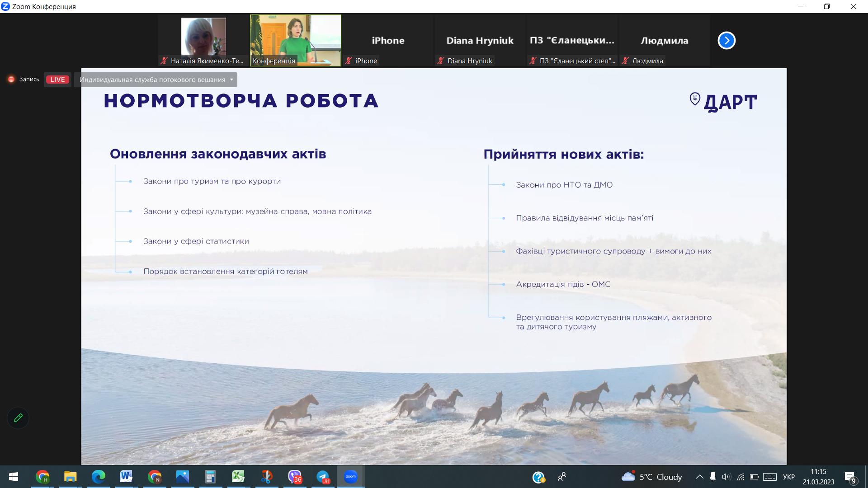Select the Конференція speaker video thumbnail
The image size is (868, 488).
click(296, 41)
